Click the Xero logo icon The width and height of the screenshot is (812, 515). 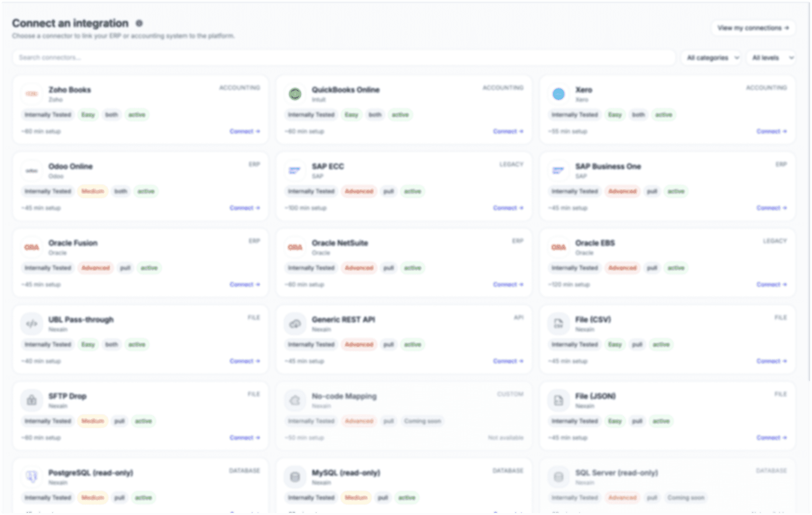(558, 94)
